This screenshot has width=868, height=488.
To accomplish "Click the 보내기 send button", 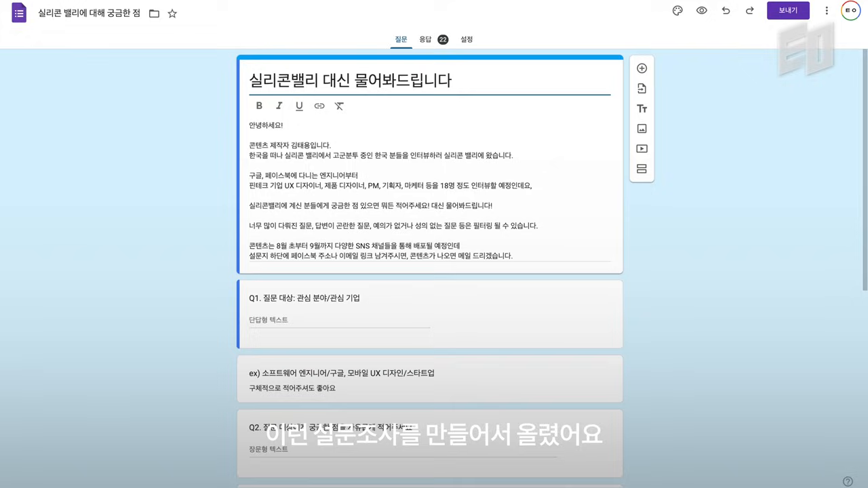I will 788,11.
